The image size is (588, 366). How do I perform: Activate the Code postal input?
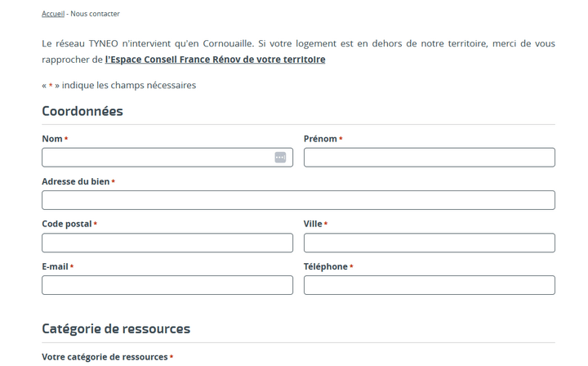click(167, 243)
